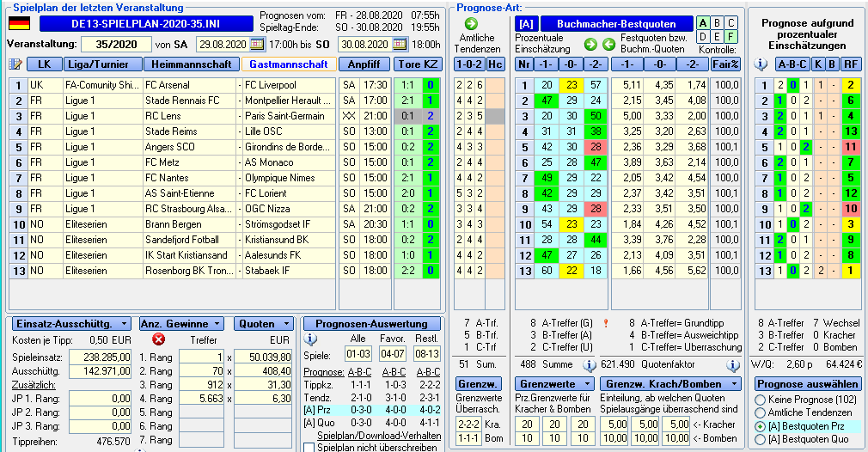The height and width of the screenshot is (452, 868).
Task: Click info icon beside A-B-C header
Action: (x=761, y=64)
